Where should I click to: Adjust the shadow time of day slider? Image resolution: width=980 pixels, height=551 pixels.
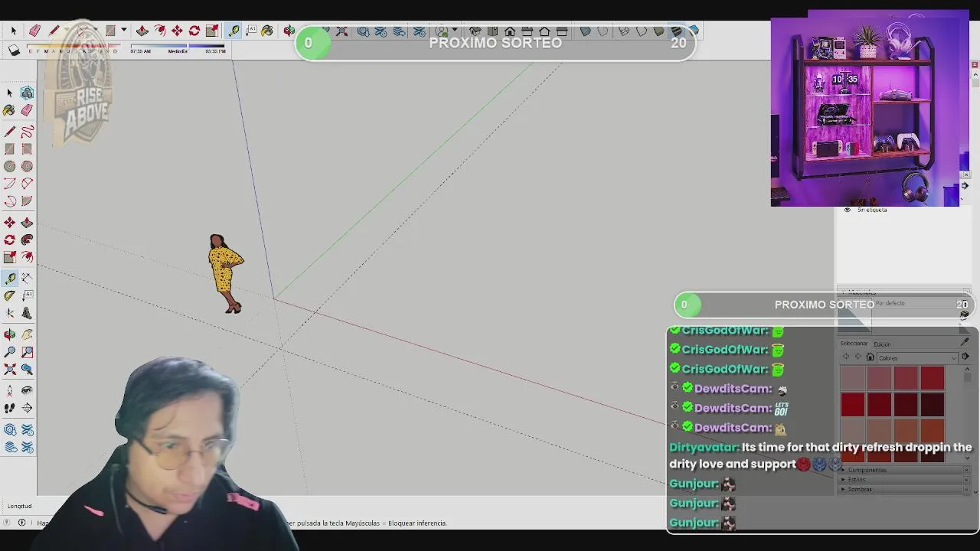pos(178,47)
